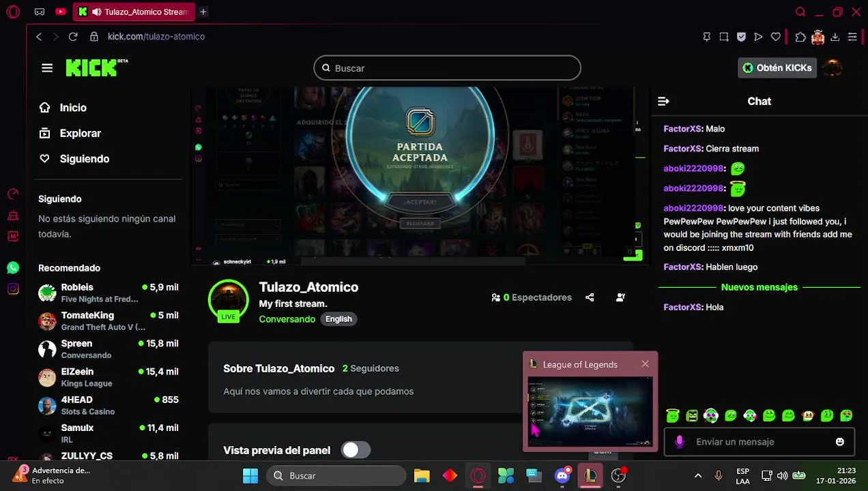Image resolution: width=868 pixels, height=491 pixels.
Task: Open the emoji picker in chat input
Action: 840,442
